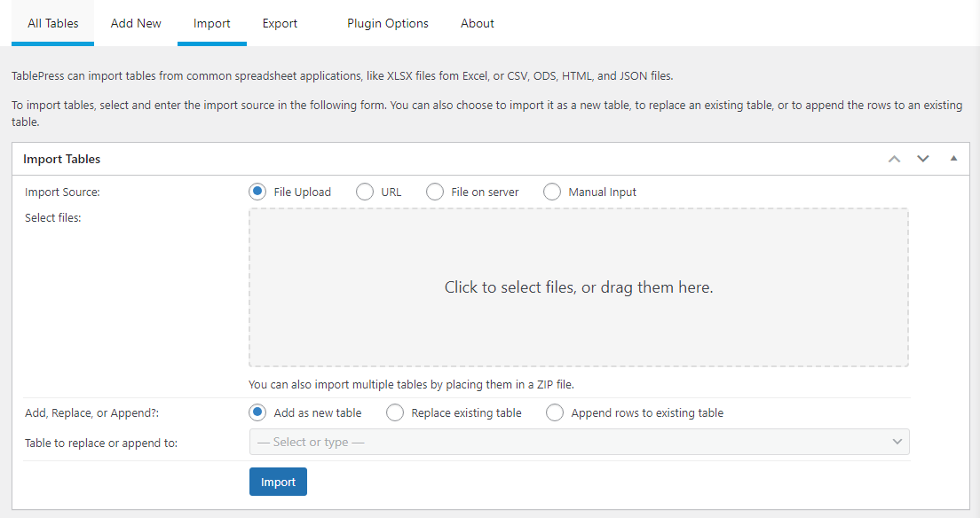Open the All Tables tab
The width and height of the screenshot is (980, 518).
[x=53, y=23]
